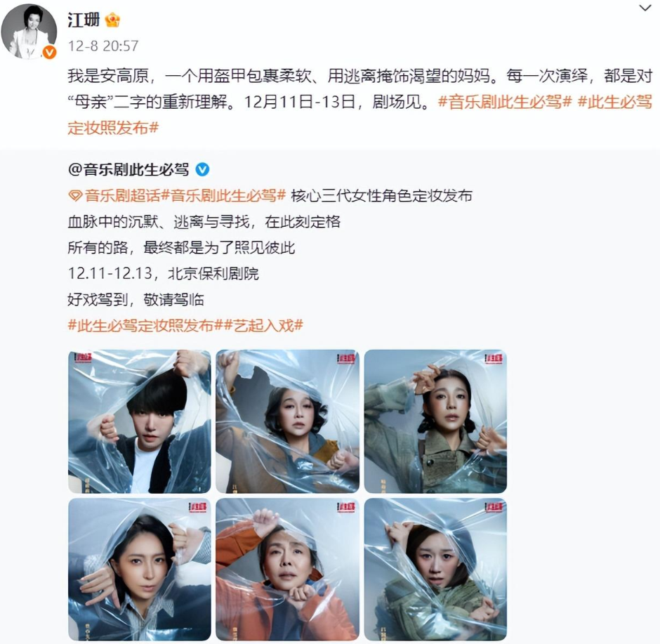Click the blue verified badge next to @音乐剧此生必驾
660x644 pixels.
(x=202, y=169)
